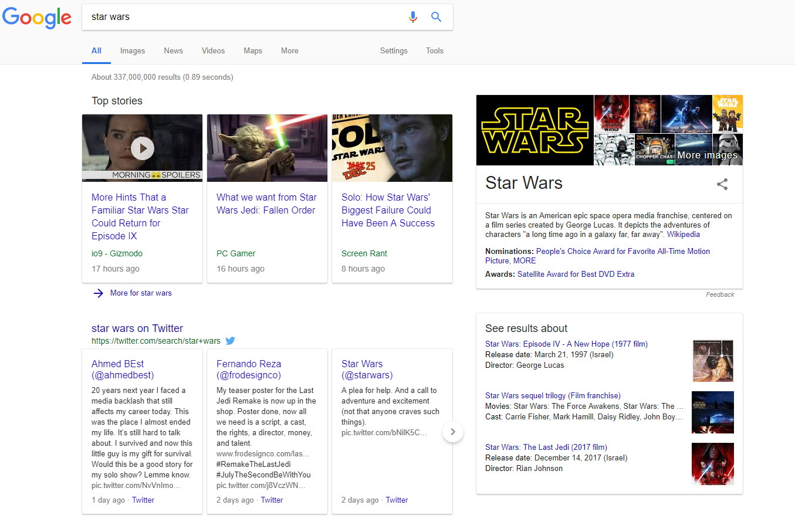Viewport: 795px width, 532px height.
Task: Switch to the Images tab
Action: tap(133, 51)
